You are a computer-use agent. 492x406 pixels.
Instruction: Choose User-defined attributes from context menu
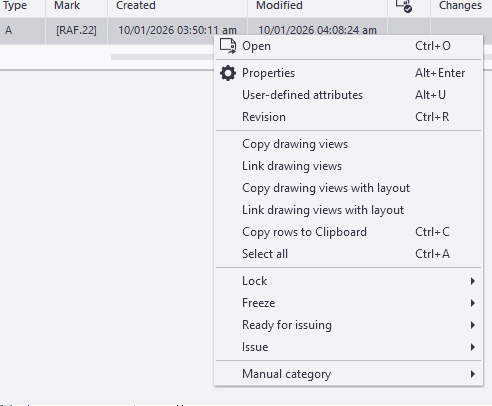pos(348,95)
